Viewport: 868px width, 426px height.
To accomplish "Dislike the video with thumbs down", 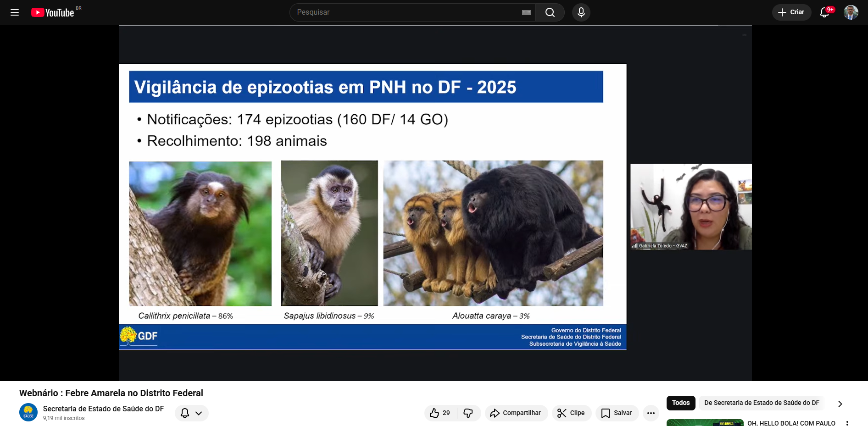I will click(x=468, y=413).
